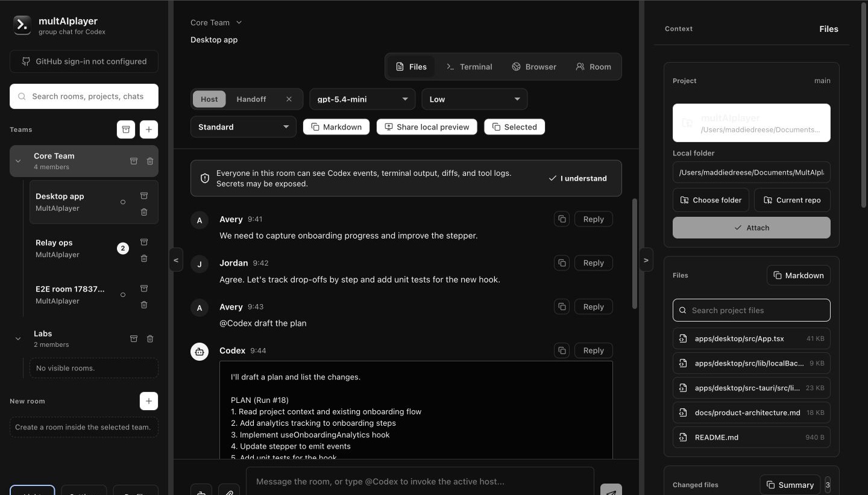Open the Standard mode dropdown
Image resolution: width=868 pixels, height=495 pixels.
tap(243, 127)
